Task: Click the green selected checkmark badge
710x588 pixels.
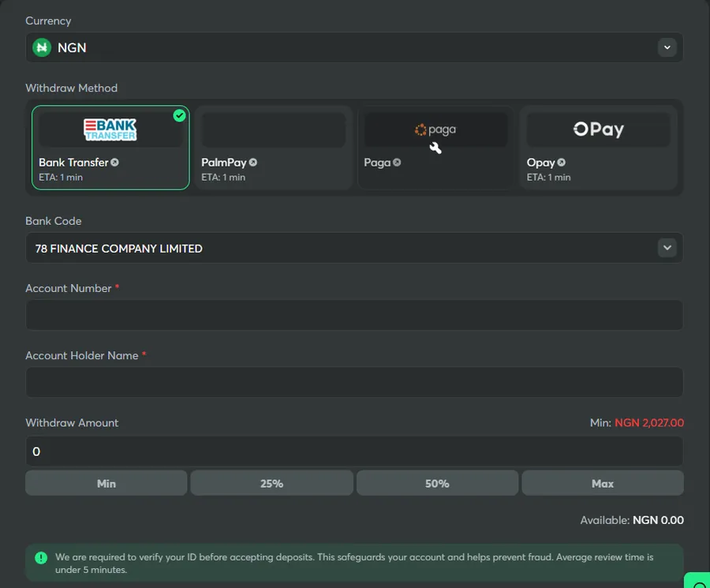Action: click(179, 115)
